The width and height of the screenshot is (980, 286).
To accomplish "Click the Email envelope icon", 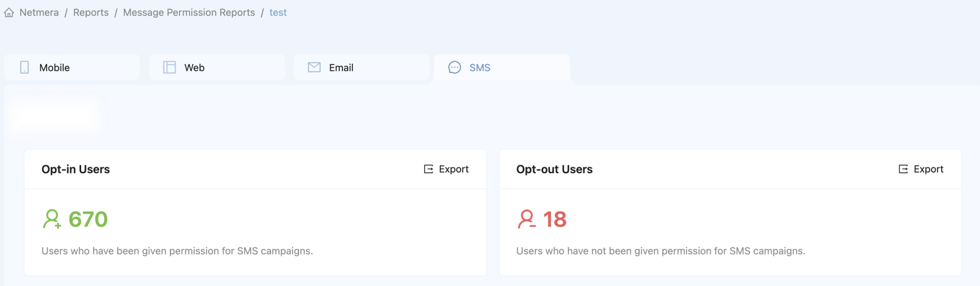I will point(314,68).
